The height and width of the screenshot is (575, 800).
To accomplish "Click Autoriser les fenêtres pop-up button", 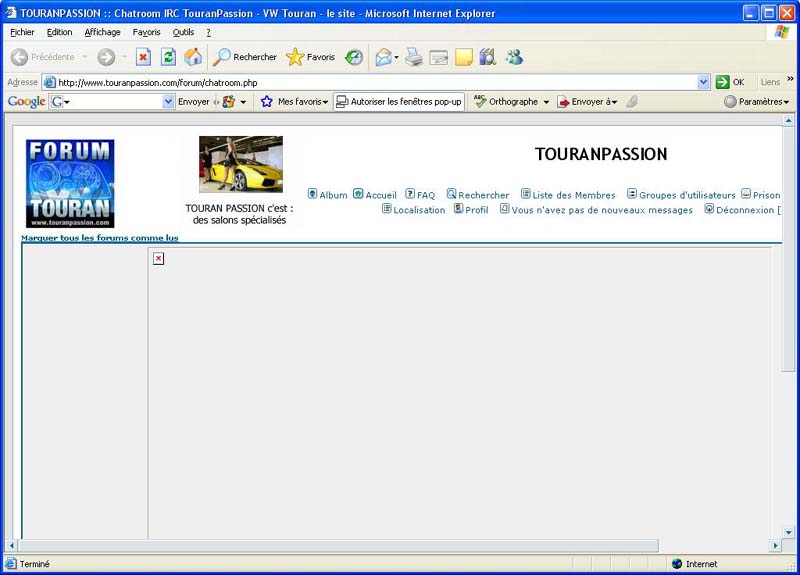I will click(399, 102).
